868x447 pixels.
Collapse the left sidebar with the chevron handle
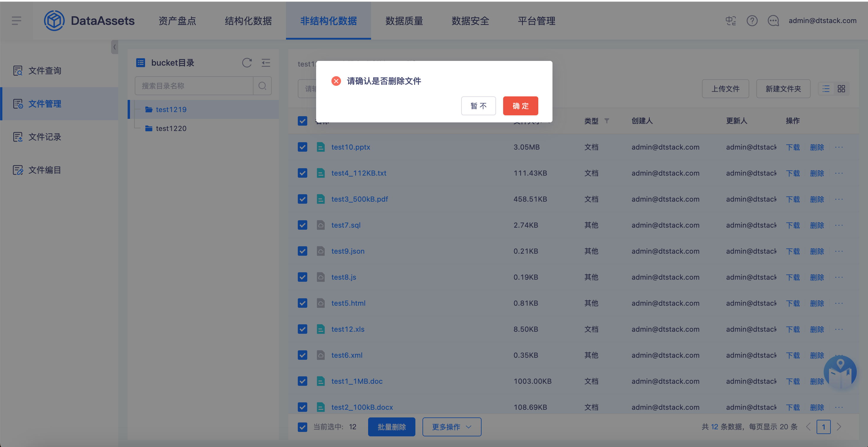(115, 47)
